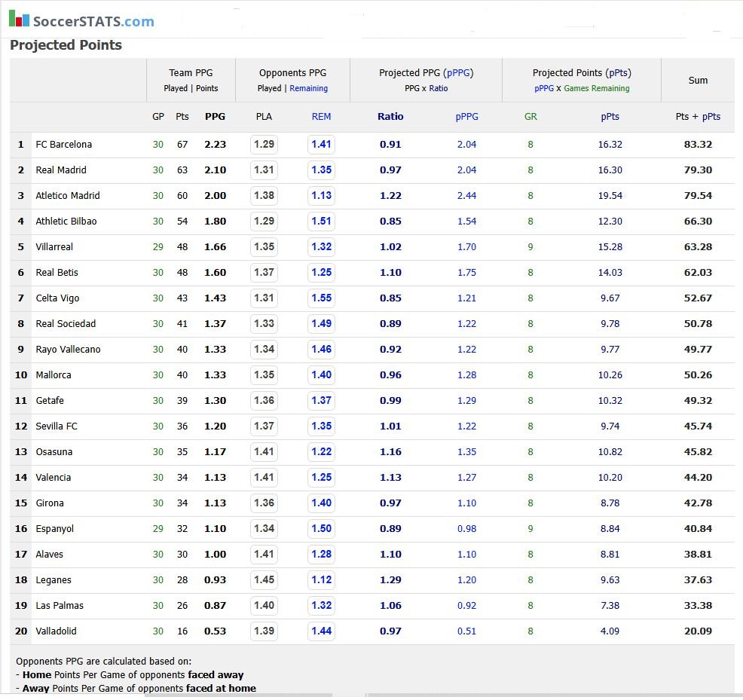Click Atletico Madrid's 79.54 projected sum
The height and width of the screenshot is (700, 743).
(698, 196)
